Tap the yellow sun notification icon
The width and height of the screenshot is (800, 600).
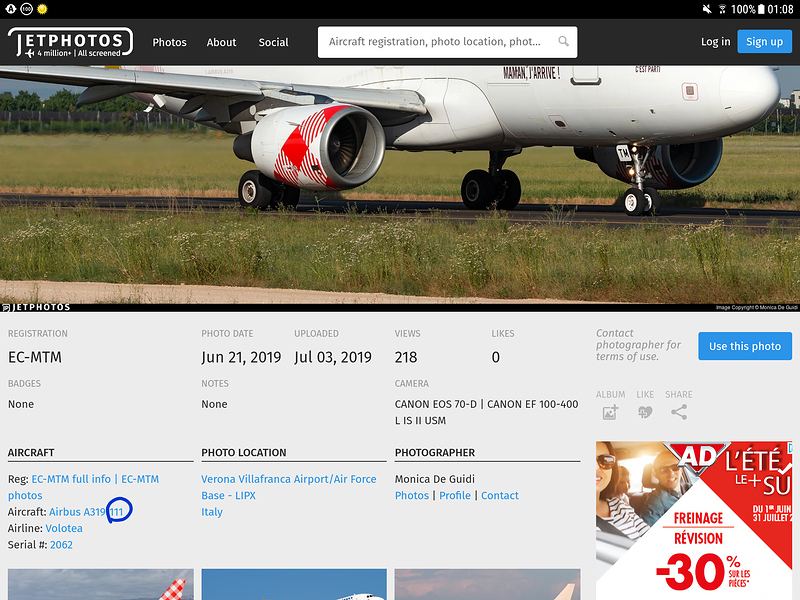coord(42,9)
